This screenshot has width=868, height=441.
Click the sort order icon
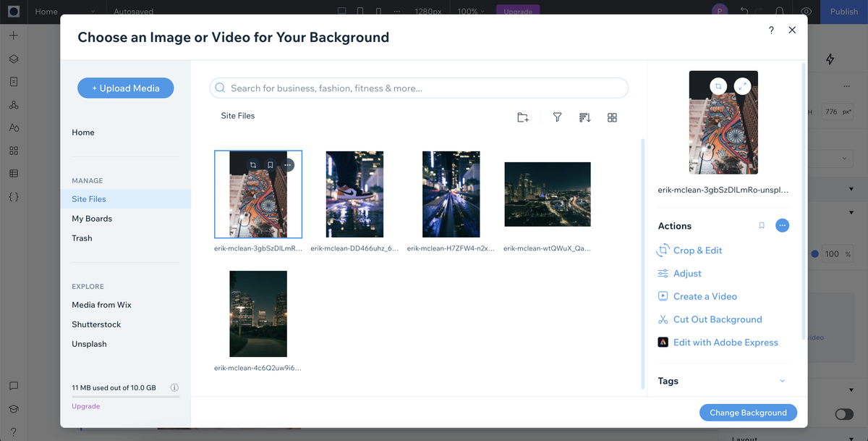pyautogui.click(x=584, y=117)
